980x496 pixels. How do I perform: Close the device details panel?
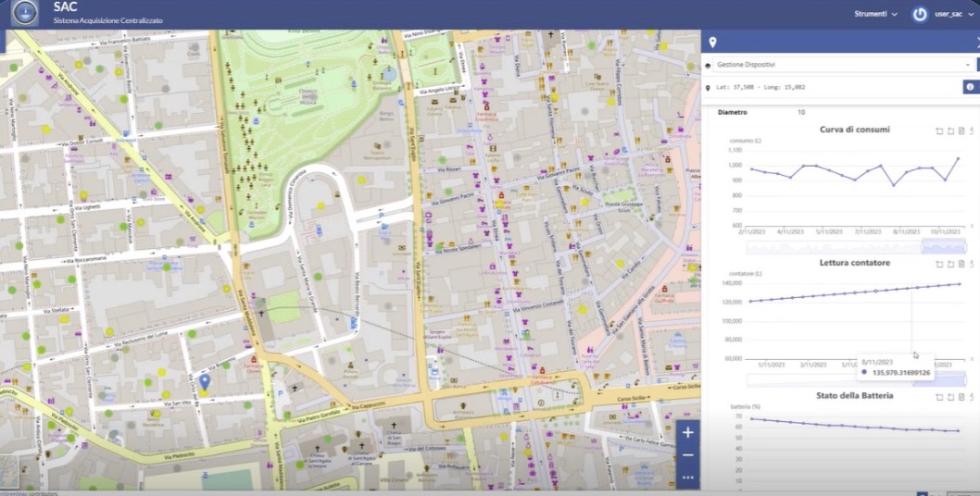976,42
